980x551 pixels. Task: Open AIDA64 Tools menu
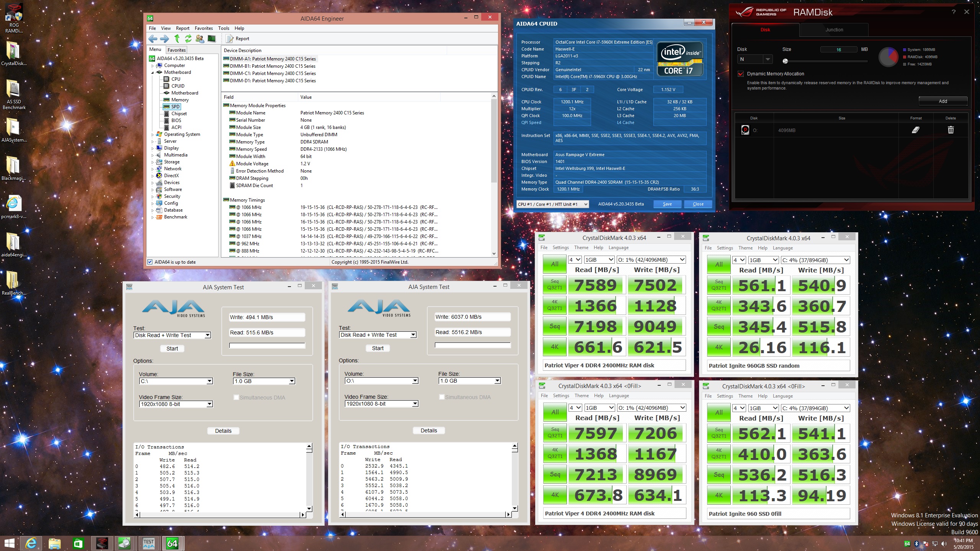click(x=224, y=28)
